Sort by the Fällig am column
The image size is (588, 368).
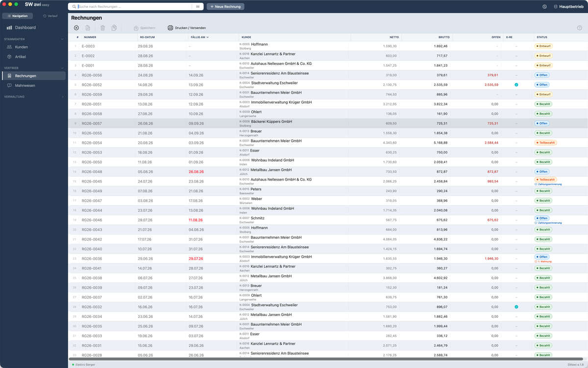pyautogui.click(x=199, y=37)
